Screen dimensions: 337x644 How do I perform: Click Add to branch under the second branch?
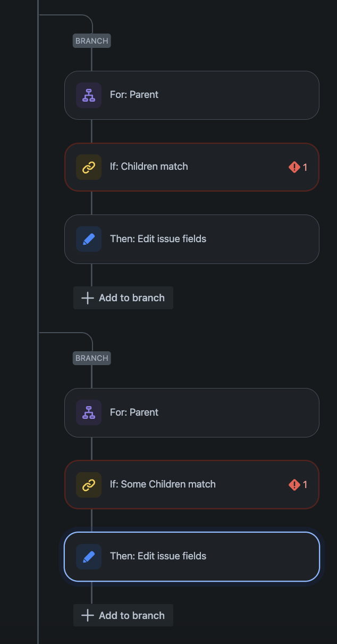123,615
